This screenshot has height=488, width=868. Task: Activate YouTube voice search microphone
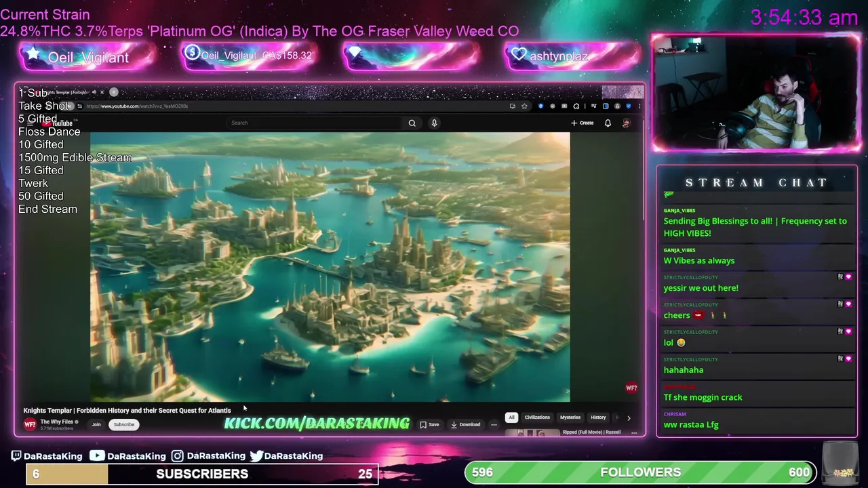click(x=434, y=123)
